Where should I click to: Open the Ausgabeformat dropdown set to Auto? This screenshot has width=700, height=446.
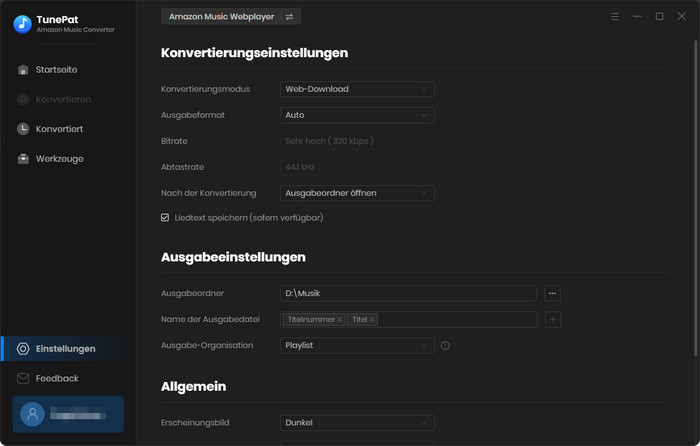click(357, 115)
